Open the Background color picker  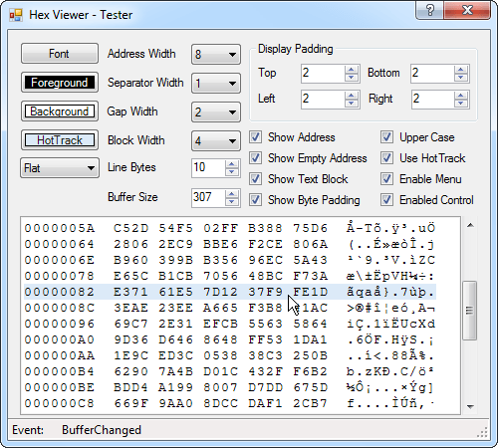[60, 112]
